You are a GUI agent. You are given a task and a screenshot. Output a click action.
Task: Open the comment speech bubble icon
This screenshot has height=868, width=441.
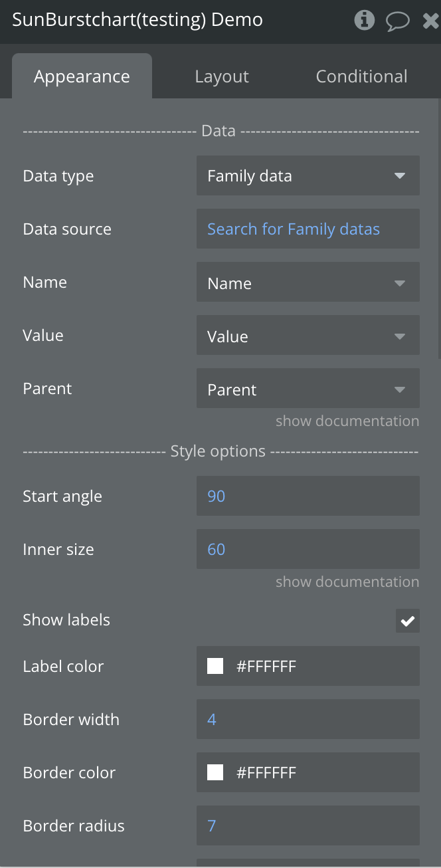pyautogui.click(x=397, y=21)
